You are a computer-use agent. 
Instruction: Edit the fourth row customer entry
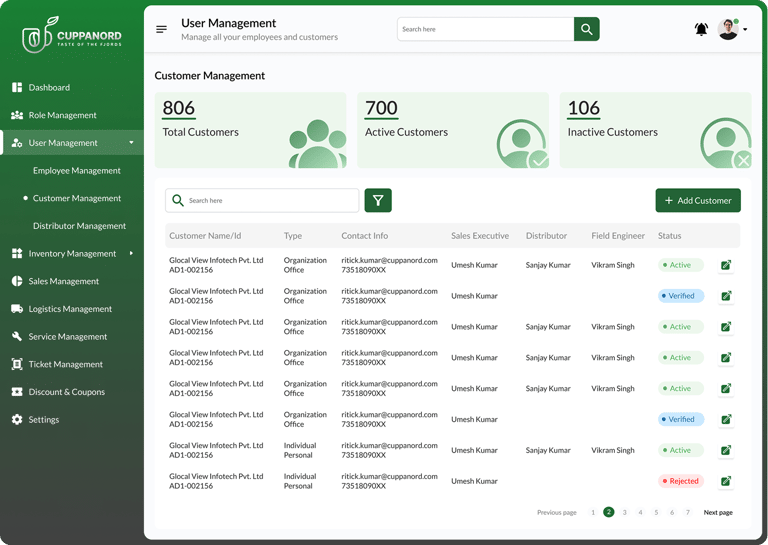pos(726,357)
